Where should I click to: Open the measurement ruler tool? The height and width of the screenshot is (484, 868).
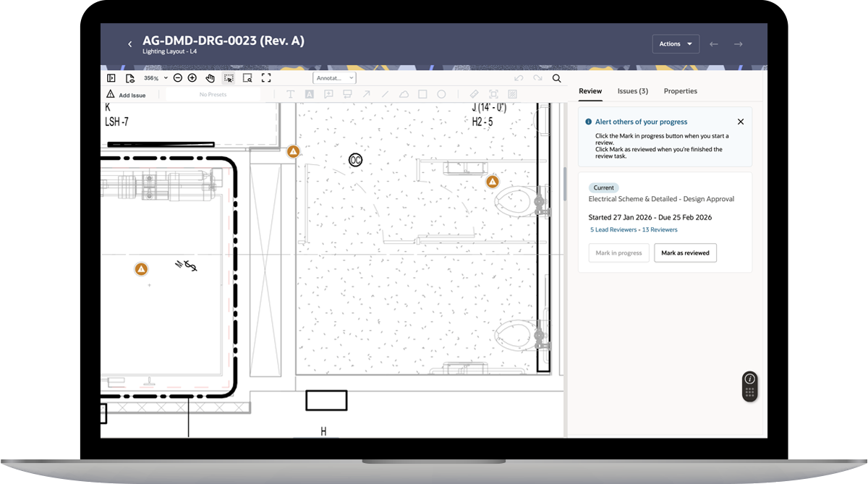pyautogui.click(x=475, y=93)
